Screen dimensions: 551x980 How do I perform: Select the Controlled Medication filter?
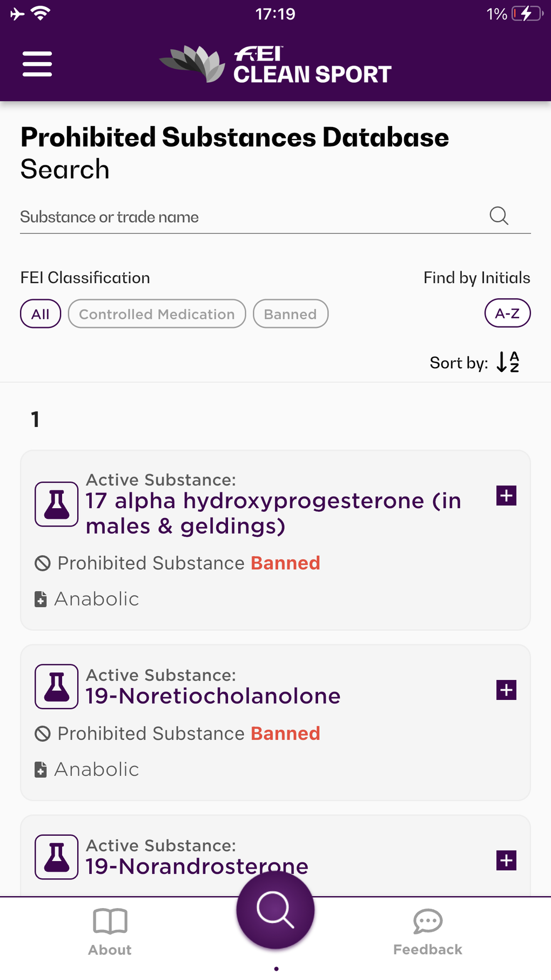coord(157,314)
